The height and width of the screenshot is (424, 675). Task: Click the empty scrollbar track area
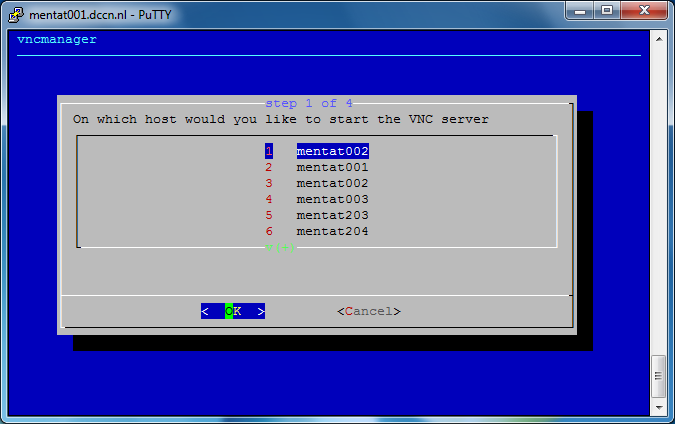pos(658,200)
